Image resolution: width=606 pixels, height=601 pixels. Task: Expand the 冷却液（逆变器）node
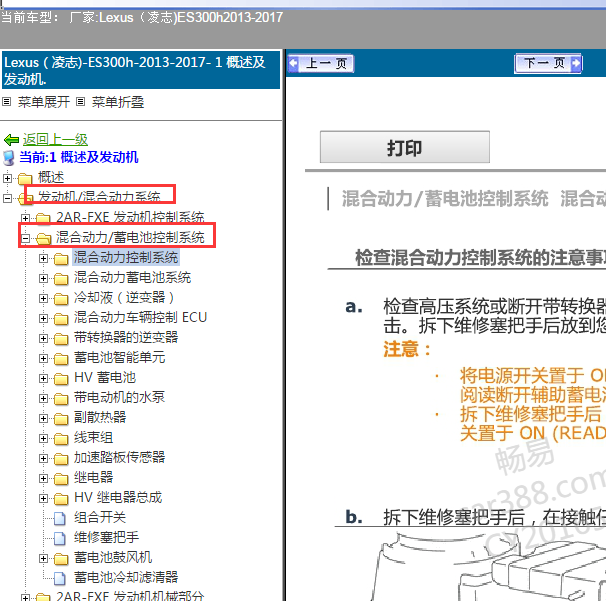tap(43, 298)
